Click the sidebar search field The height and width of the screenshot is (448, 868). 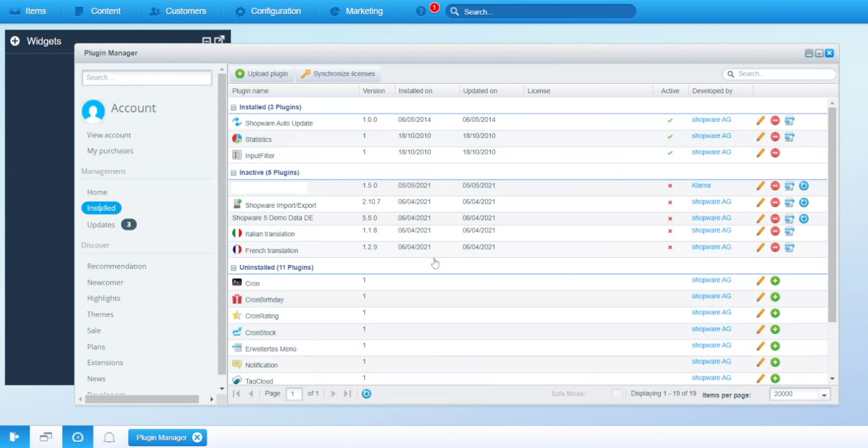click(x=147, y=78)
